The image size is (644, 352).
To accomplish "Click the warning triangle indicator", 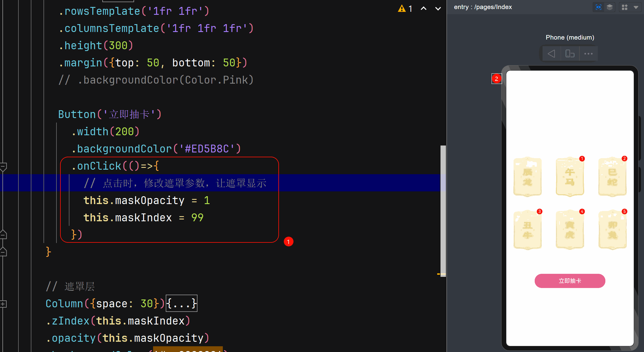I will [402, 8].
